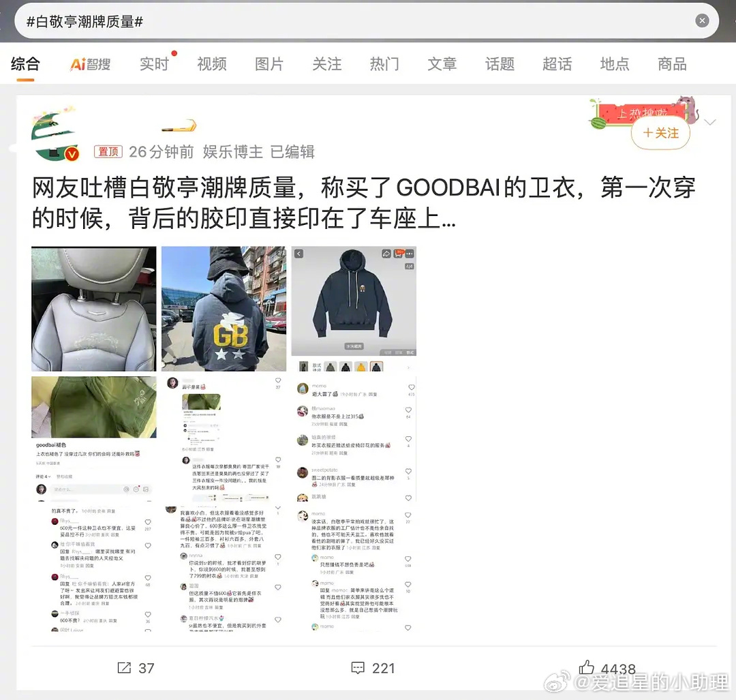
Task: Switch to the 实时 tab
Action: 154,64
